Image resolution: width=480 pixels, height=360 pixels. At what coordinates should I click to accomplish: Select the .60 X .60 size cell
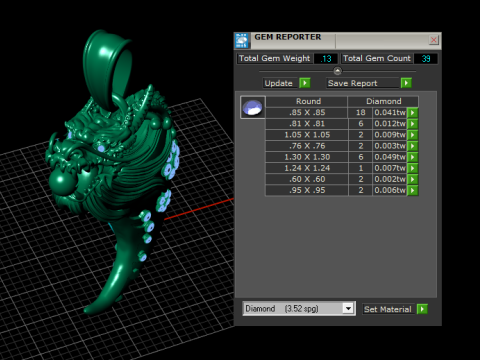pyautogui.click(x=307, y=179)
